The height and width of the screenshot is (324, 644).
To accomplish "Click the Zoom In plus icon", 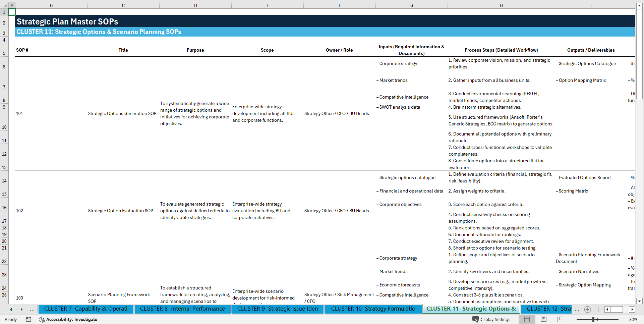I will coord(623,319).
